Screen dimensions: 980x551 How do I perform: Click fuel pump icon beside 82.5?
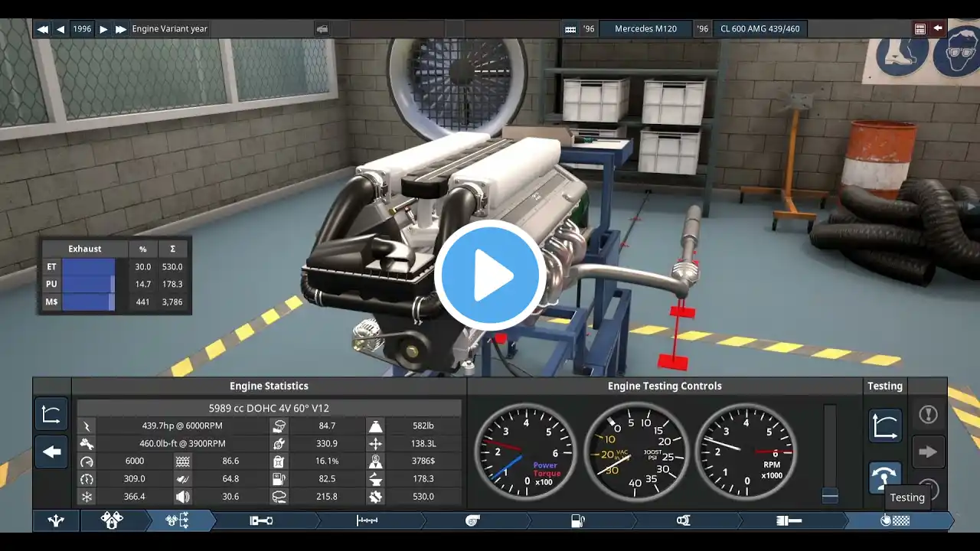[x=279, y=478]
